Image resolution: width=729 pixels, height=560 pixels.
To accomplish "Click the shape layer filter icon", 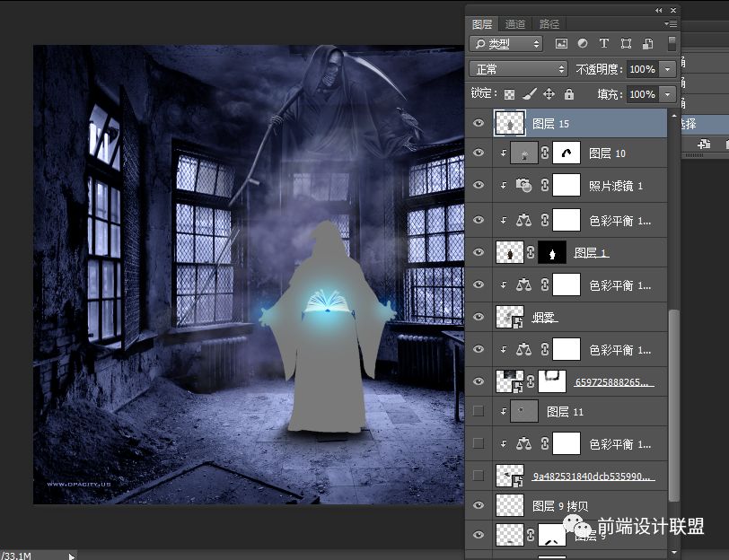I will (626, 44).
